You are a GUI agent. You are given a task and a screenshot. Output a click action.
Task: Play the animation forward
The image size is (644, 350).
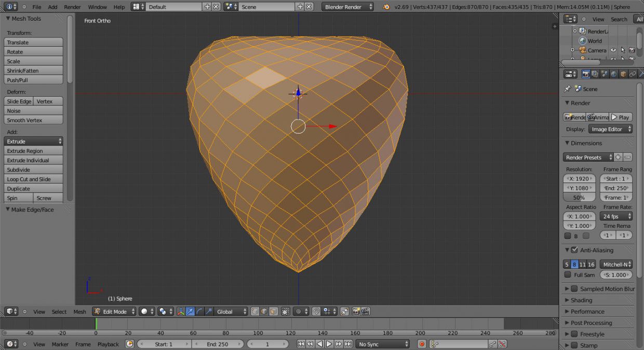[329, 344]
